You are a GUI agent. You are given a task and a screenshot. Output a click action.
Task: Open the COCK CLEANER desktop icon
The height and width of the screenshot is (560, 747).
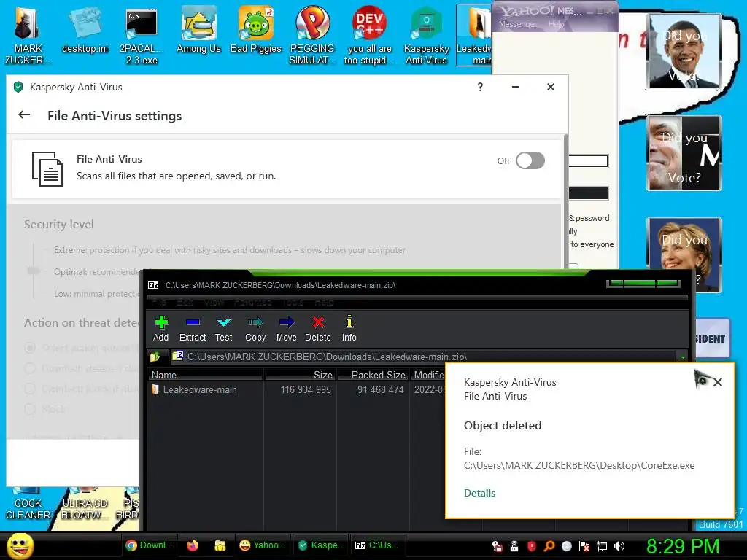coord(28,505)
